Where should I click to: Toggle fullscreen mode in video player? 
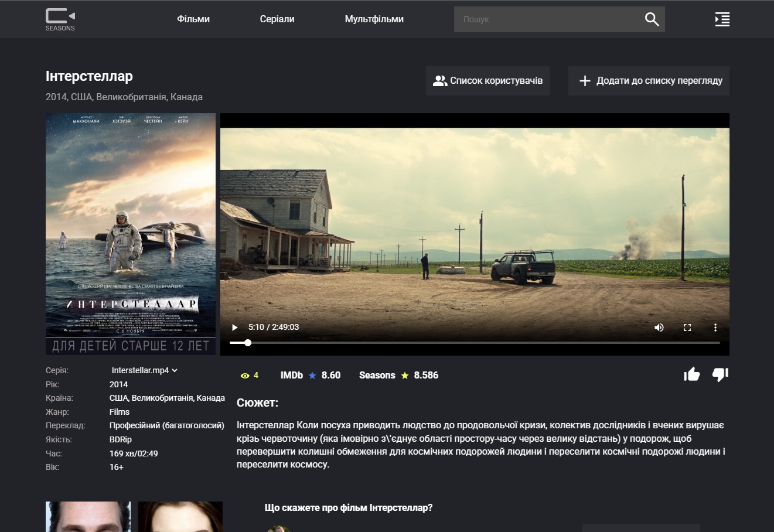click(687, 328)
